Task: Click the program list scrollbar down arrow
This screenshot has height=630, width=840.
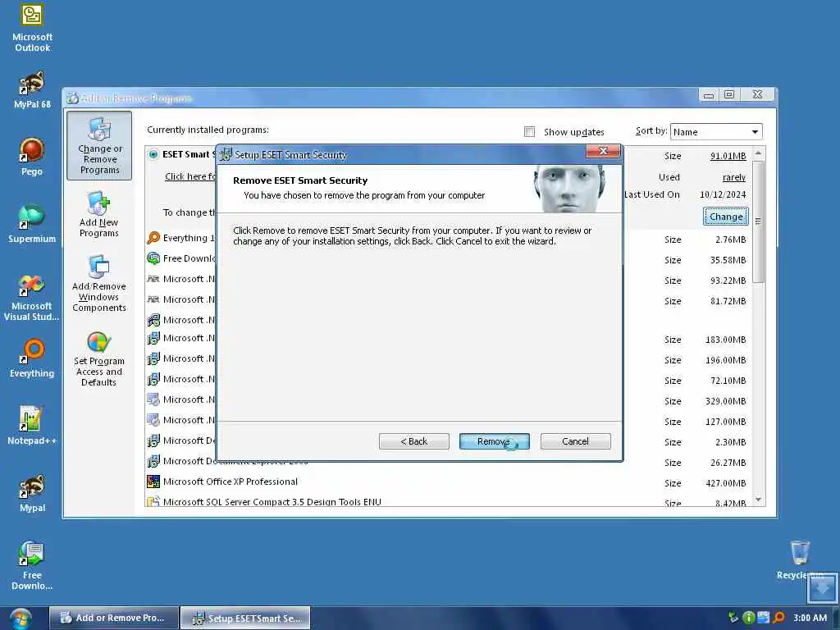Action: [x=758, y=500]
